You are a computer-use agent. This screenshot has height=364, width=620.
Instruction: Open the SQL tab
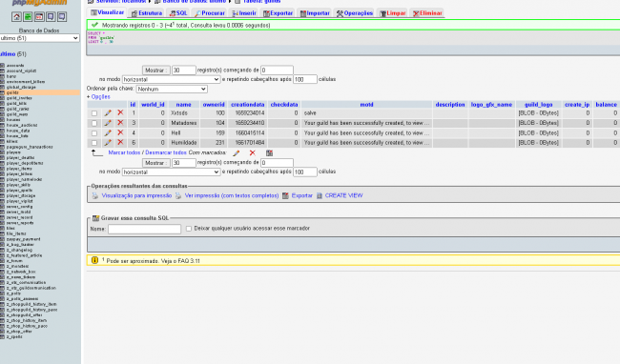pyautogui.click(x=178, y=13)
